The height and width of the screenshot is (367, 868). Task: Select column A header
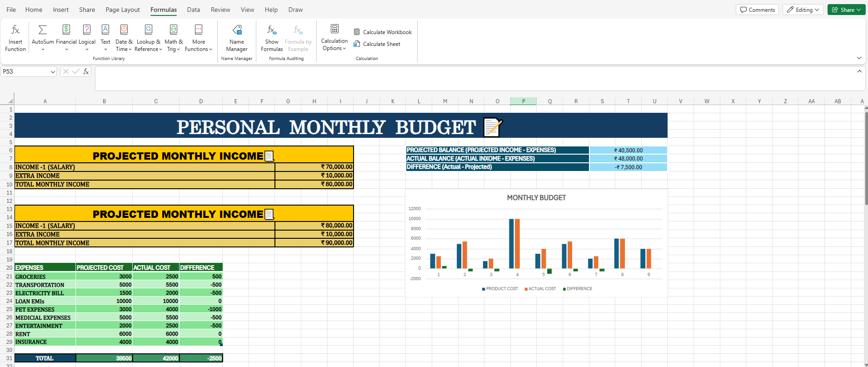[45, 101]
